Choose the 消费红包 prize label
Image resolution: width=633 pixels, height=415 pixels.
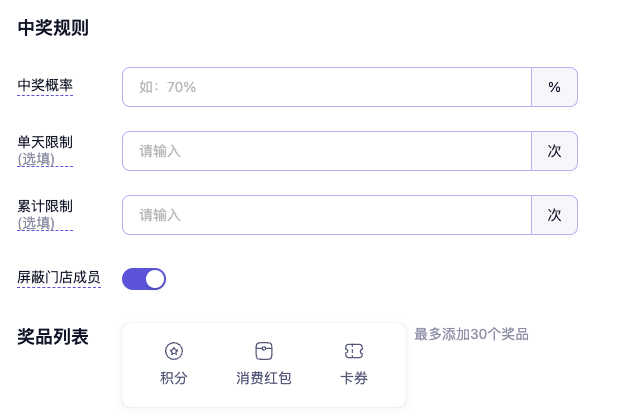point(264,378)
